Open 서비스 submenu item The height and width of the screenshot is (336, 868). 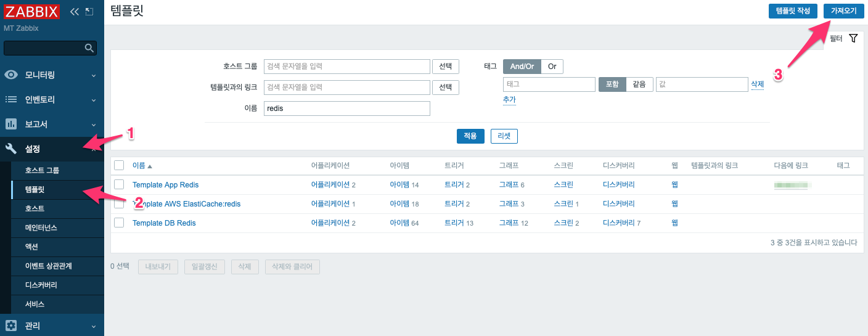click(x=57, y=304)
